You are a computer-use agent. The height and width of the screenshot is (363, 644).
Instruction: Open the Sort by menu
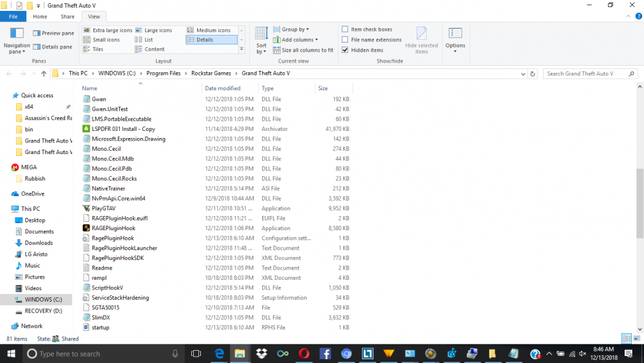point(261,40)
